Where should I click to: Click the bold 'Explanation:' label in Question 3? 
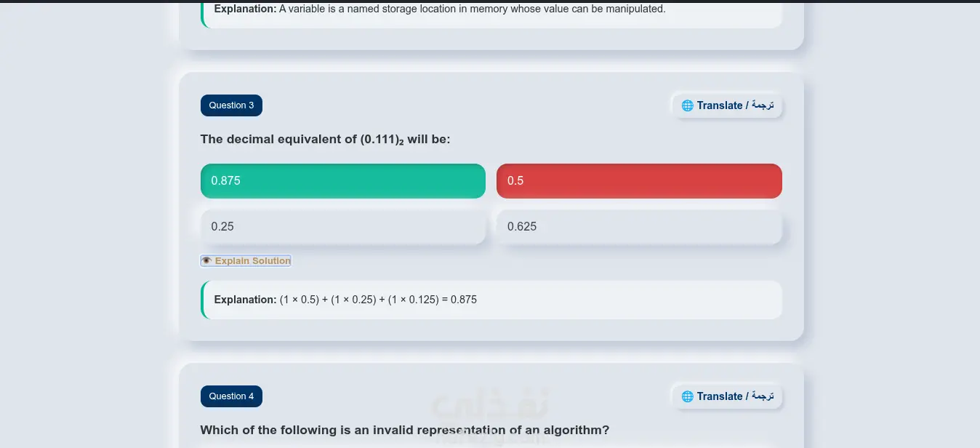click(x=245, y=300)
